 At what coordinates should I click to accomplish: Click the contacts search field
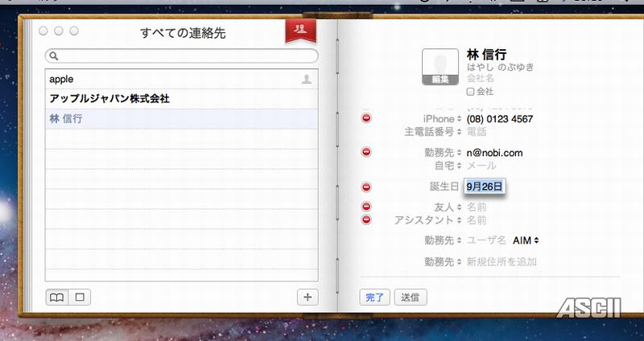[182, 55]
